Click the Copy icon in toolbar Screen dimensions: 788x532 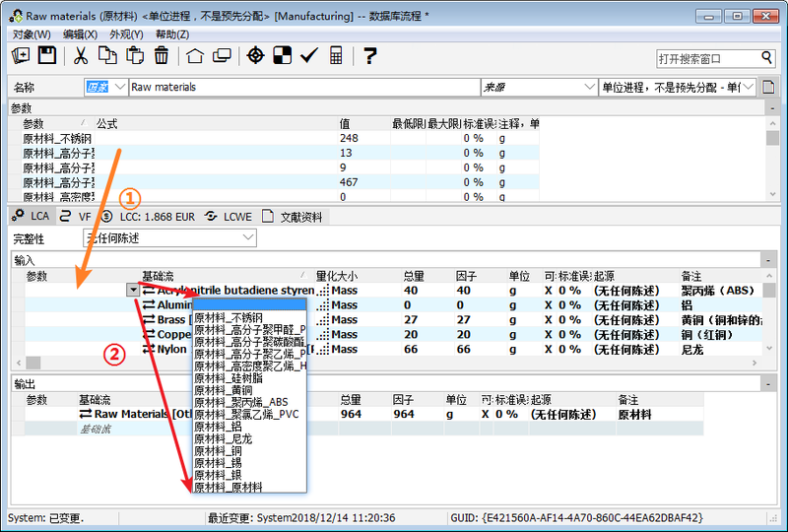(x=107, y=56)
